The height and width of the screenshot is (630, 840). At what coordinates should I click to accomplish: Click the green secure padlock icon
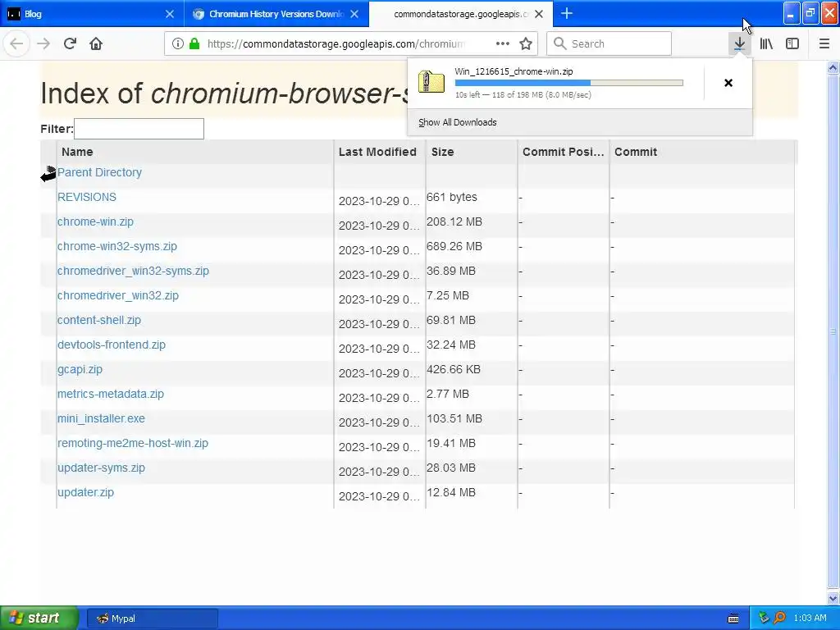tap(194, 43)
